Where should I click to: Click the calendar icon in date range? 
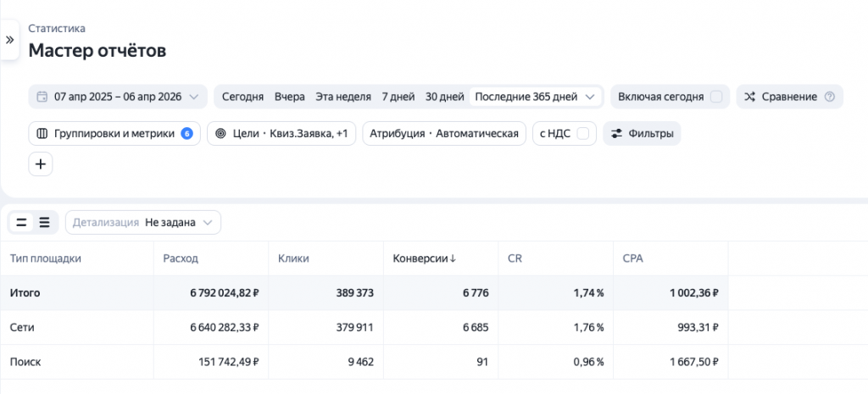[42, 97]
